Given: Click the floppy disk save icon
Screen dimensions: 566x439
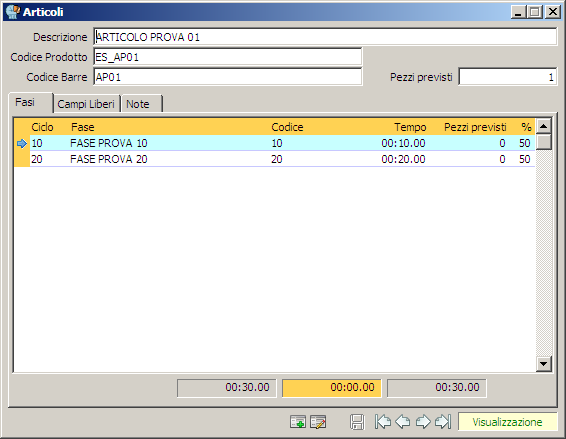Looking at the screenshot, I should (x=357, y=422).
